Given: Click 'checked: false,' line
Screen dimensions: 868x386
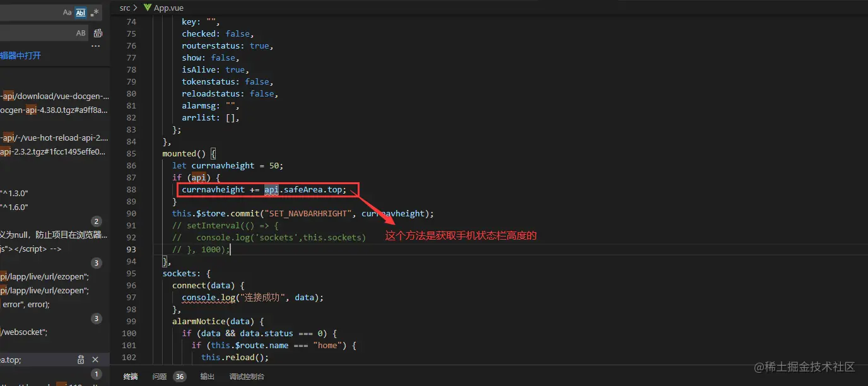Looking at the screenshot, I should (218, 33).
